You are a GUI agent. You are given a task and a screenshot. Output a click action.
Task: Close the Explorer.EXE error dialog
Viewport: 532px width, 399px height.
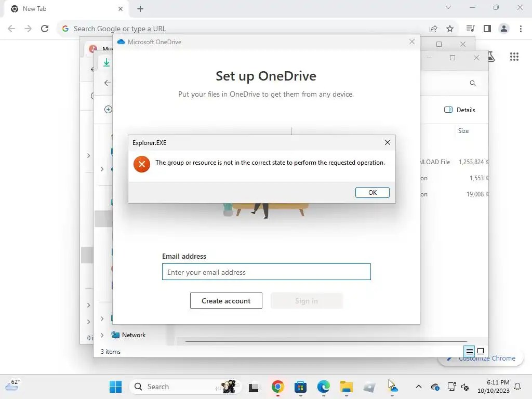click(388, 142)
